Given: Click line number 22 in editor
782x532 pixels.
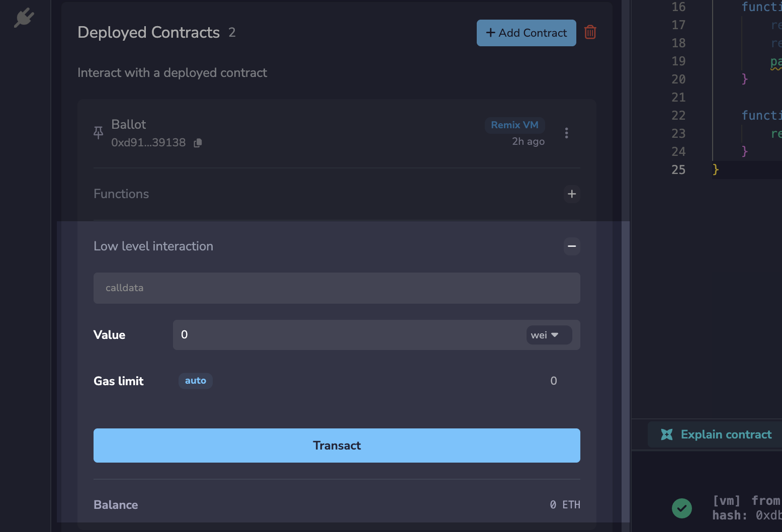Looking at the screenshot, I should pyautogui.click(x=678, y=116).
